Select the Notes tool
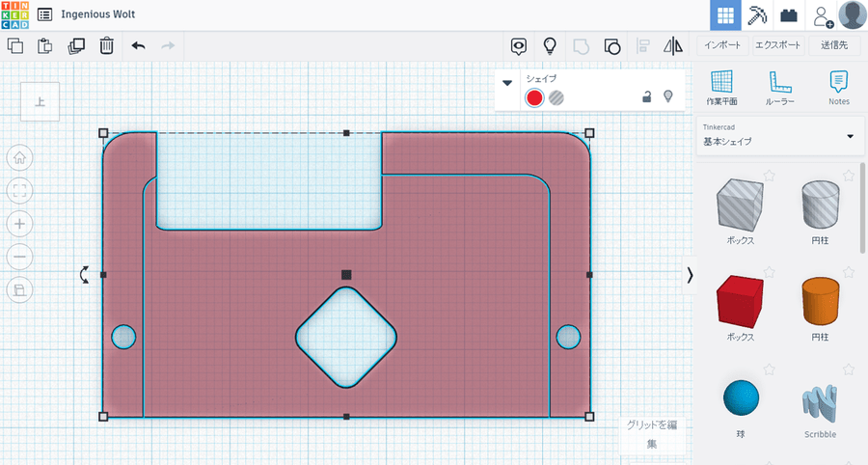 pos(839,88)
